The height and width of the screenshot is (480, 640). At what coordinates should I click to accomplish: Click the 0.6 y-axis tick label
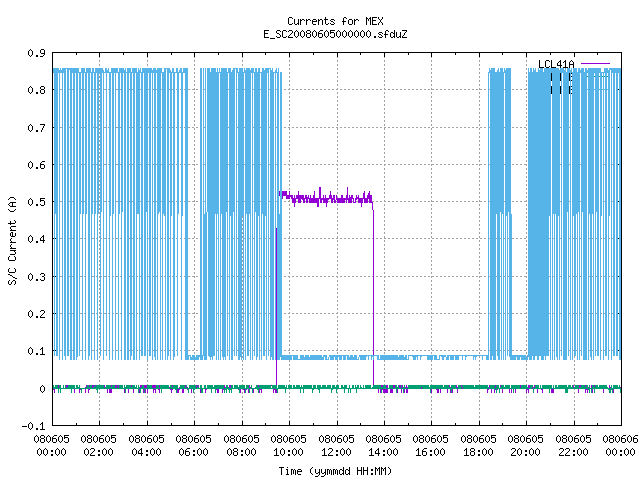pos(37,165)
